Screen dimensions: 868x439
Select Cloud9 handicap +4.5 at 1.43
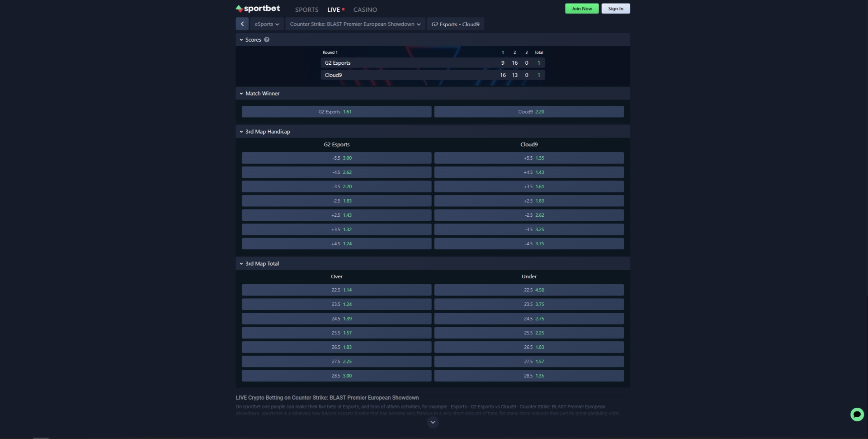pyautogui.click(x=529, y=172)
